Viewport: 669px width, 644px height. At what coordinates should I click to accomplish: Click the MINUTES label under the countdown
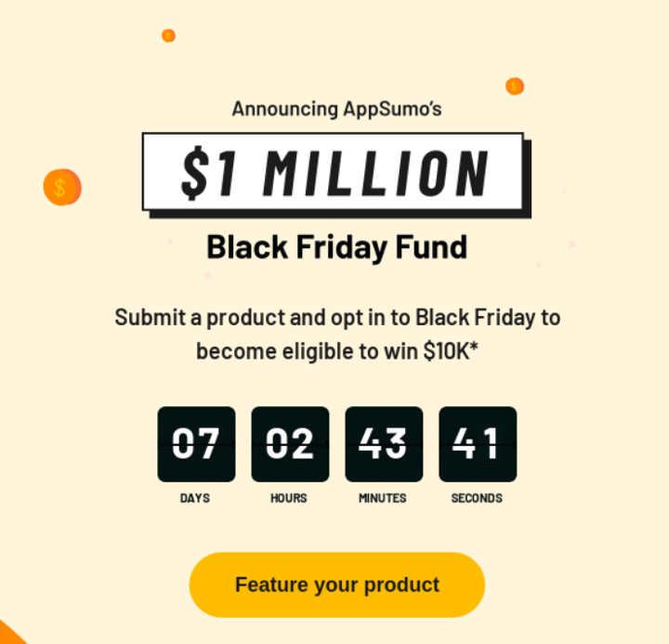click(x=383, y=498)
